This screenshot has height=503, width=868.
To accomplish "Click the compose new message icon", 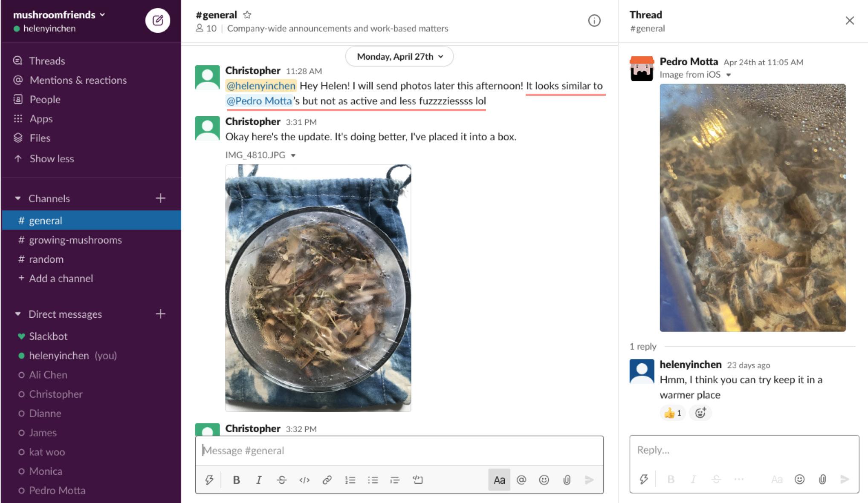I will 157,20.
